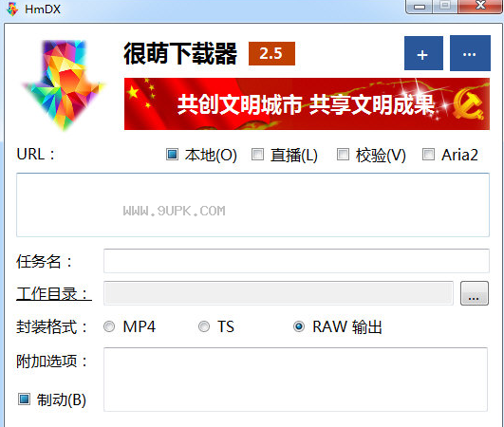Click the 很萌下载器 title text
Image resolution: width=504 pixels, height=427 pixels.
180,54
